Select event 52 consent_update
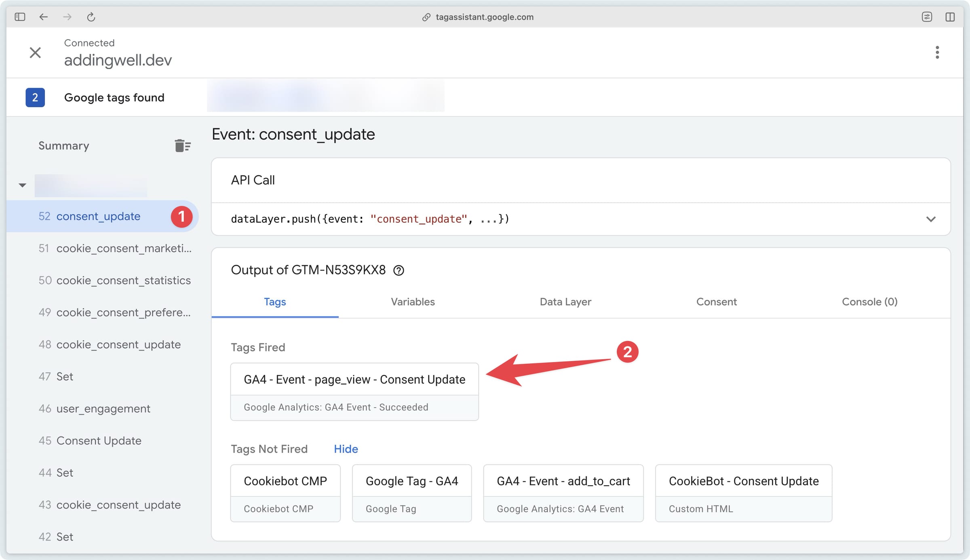Image resolution: width=970 pixels, height=560 pixels. pyautogui.click(x=103, y=216)
